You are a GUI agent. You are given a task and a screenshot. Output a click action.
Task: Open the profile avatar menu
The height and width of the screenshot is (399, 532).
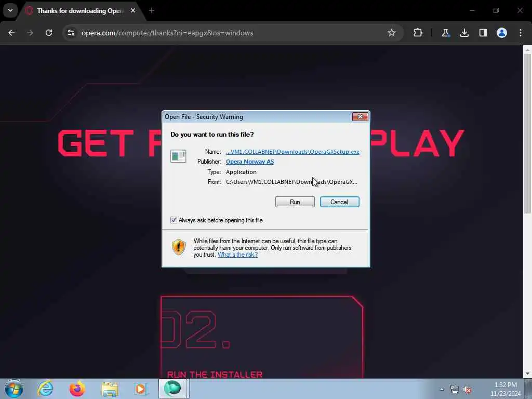click(x=501, y=33)
